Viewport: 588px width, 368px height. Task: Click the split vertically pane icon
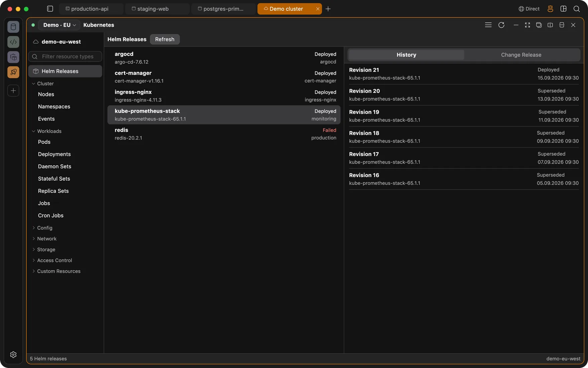(550, 25)
